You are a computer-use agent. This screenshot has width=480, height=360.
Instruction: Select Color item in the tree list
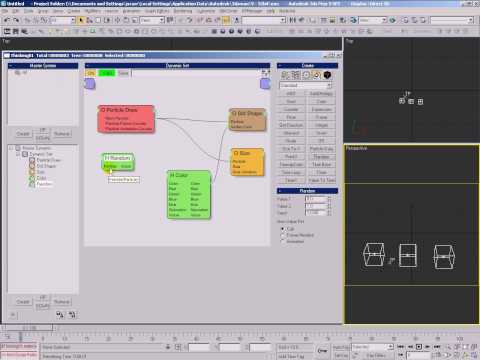[x=42, y=178]
